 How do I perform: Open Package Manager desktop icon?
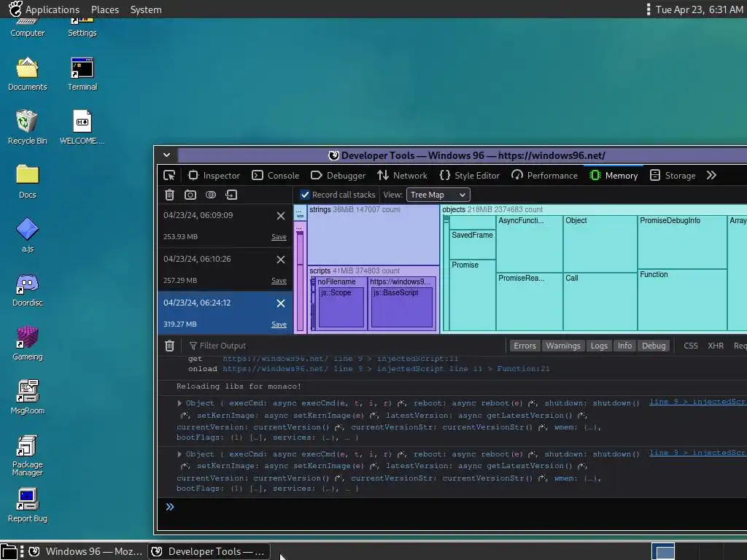click(27, 455)
